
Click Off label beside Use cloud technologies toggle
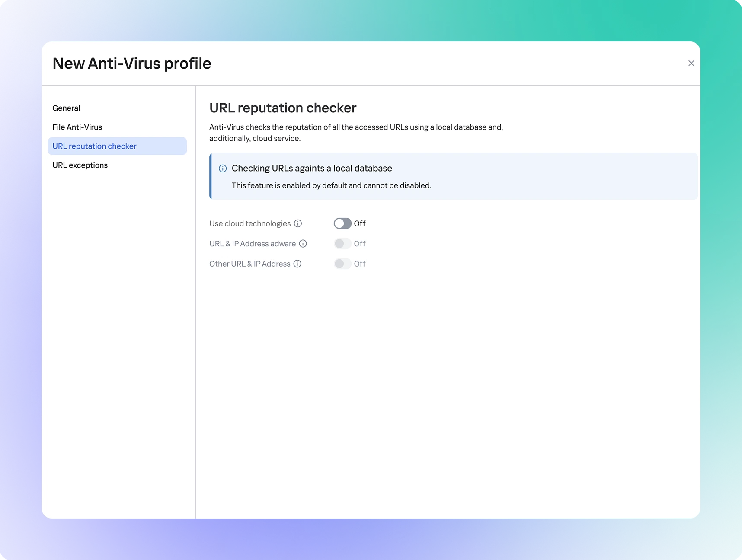pyautogui.click(x=360, y=223)
